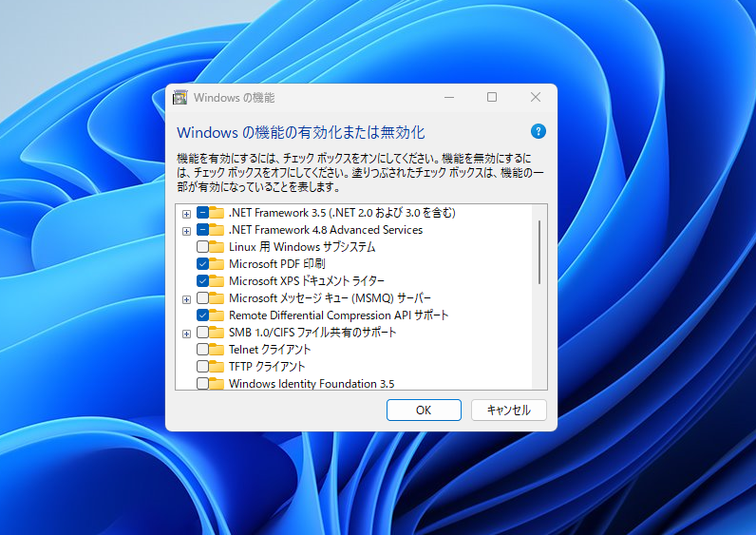Screen dimensions: 756x535
Task: Click folder icon beside Microsoft XPS ドキュメント ライター
Action: [217, 281]
